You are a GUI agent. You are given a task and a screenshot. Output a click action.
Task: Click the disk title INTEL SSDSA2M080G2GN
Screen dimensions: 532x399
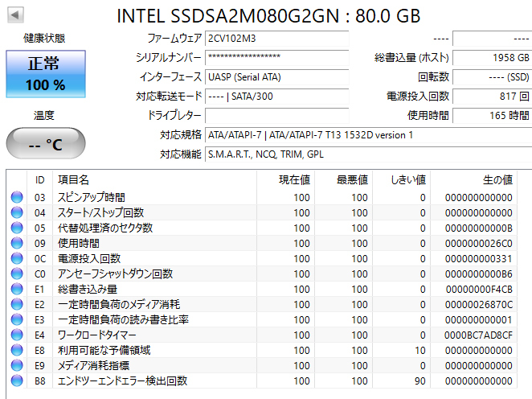(227, 15)
